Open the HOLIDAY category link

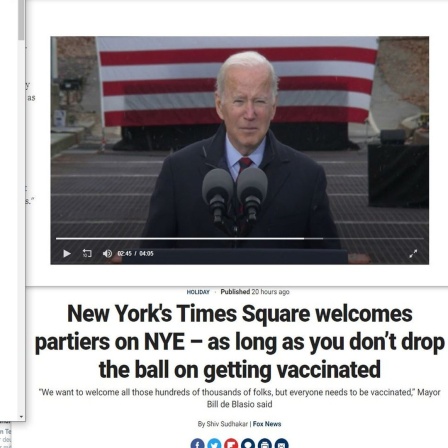198,292
